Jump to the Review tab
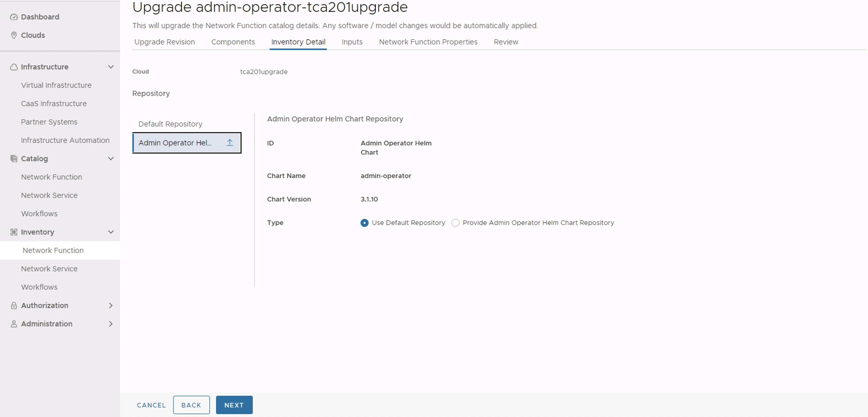Screen dimensions: 868x417 pos(506,42)
